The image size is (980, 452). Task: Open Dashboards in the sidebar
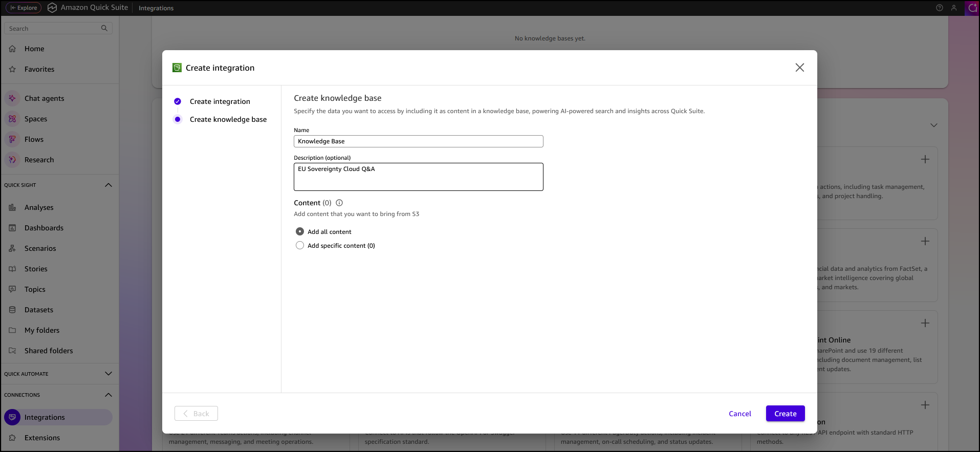coord(44,228)
